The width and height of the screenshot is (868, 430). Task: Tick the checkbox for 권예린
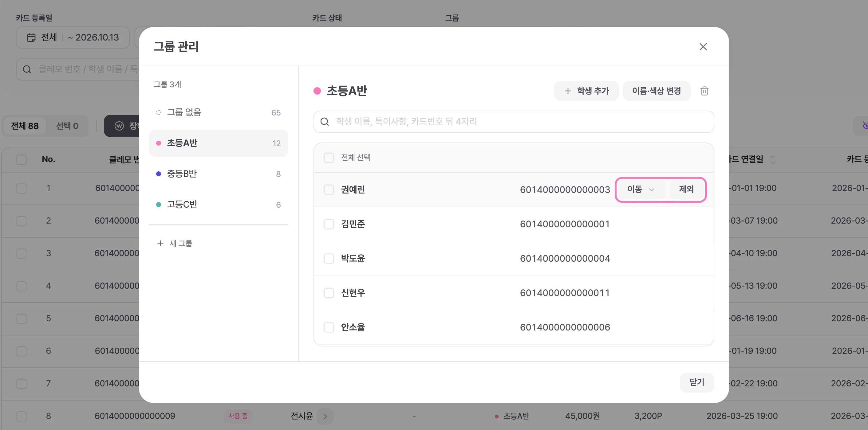pos(329,190)
